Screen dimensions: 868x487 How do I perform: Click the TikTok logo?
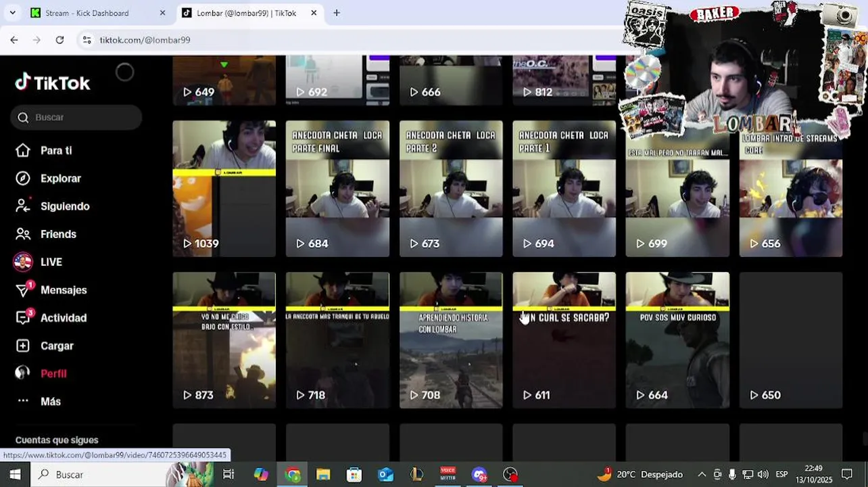(x=53, y=83)
